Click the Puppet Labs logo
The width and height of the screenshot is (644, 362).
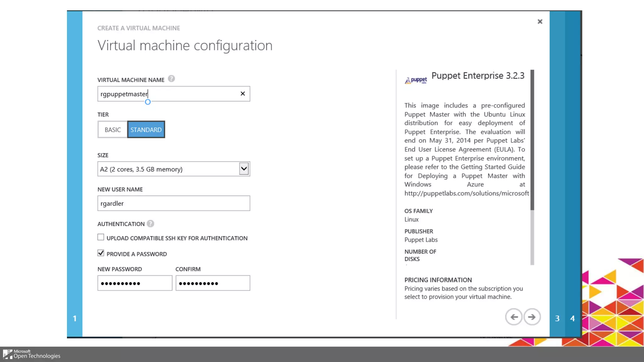[x=416, y=80]
